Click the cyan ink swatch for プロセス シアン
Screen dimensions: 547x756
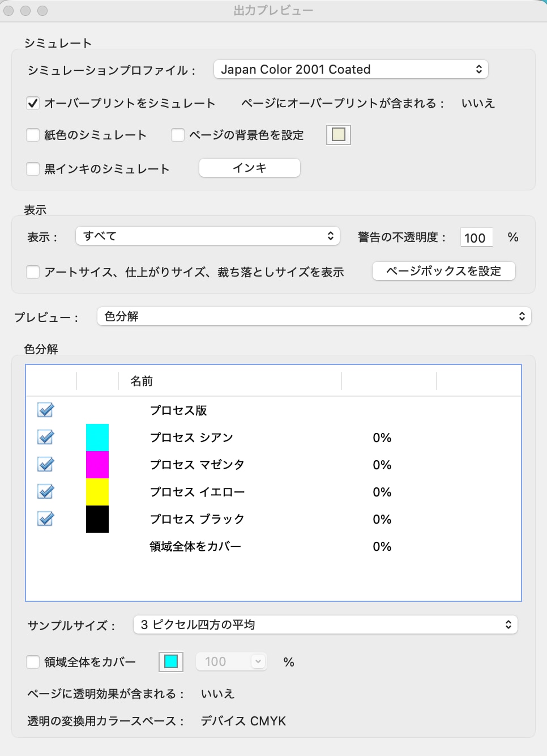pos(97,438)
